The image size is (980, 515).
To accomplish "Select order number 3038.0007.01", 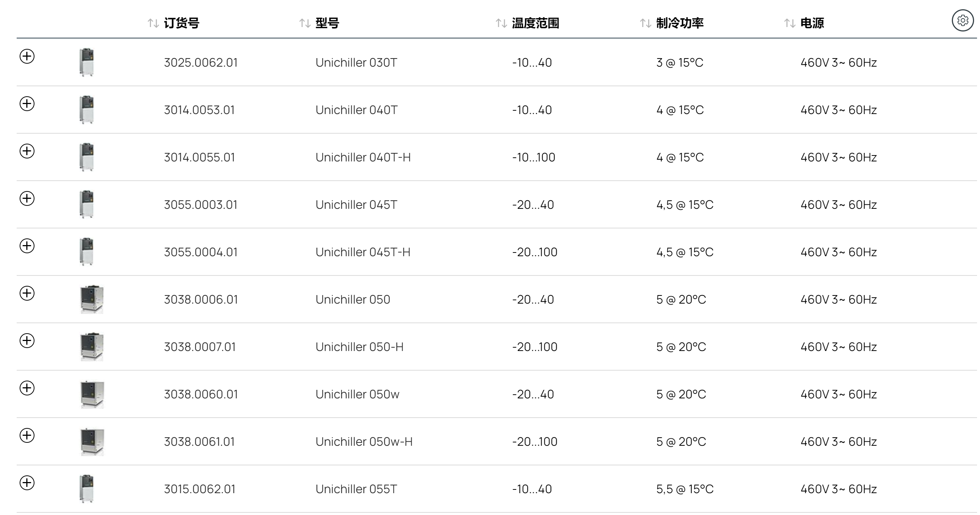I will (200, 347).
